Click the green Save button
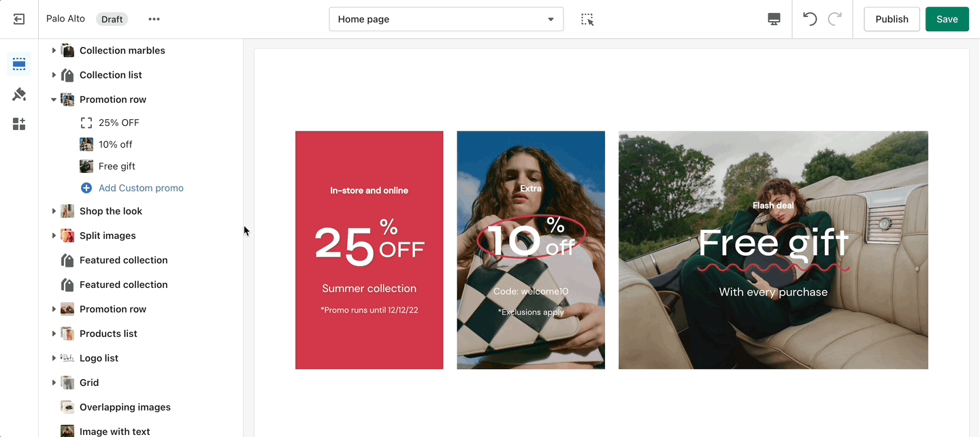The height and width of the screenshot is (437, 980). (x=947, y=19)
